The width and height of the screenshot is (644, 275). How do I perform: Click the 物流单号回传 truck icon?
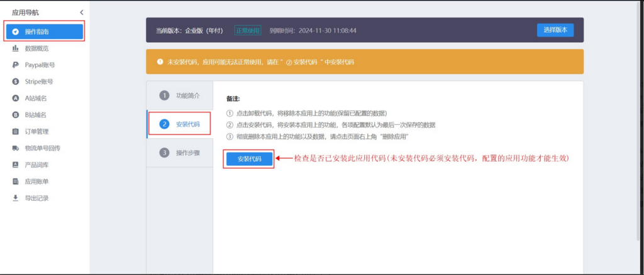(x=15, y=148)
